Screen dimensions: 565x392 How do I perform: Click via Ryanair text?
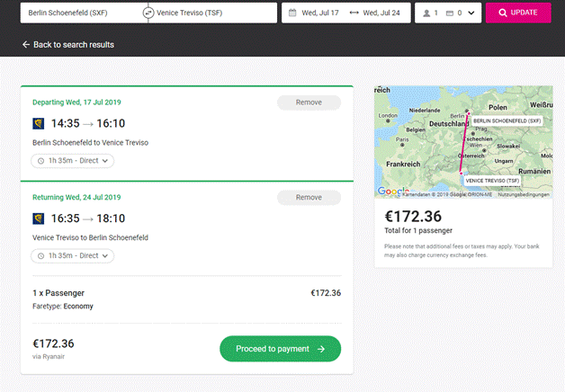(x=49, y=357)
